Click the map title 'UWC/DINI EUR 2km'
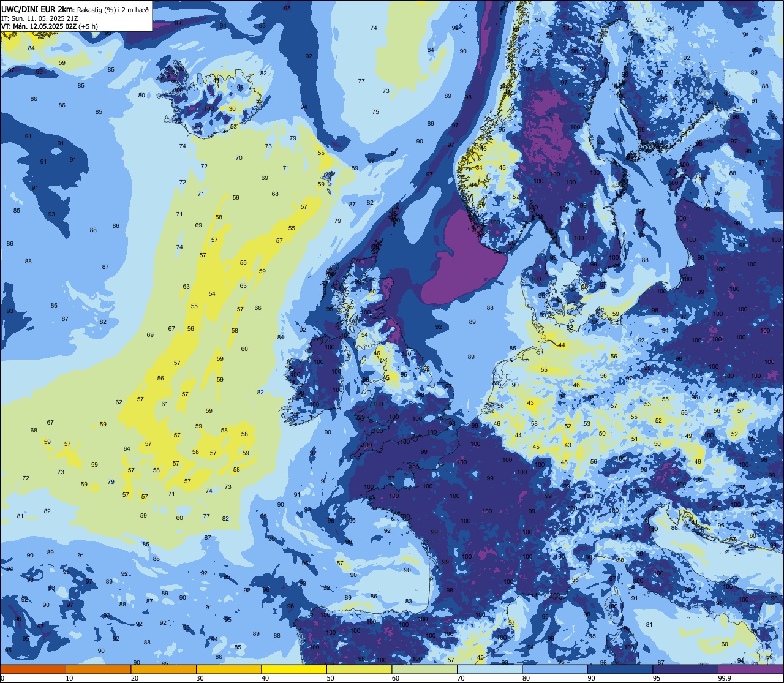Image resolution: width=784 pixels, height=683 pixels. 37,9
